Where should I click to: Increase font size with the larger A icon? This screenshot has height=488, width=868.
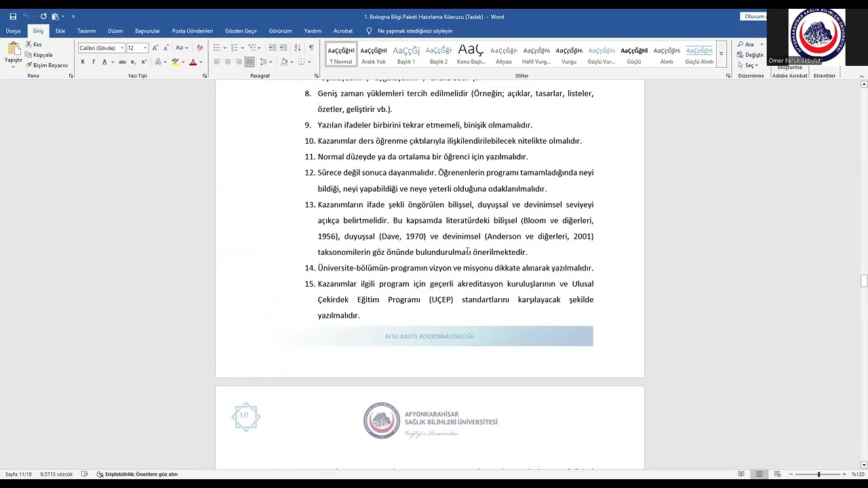[155, 48]
